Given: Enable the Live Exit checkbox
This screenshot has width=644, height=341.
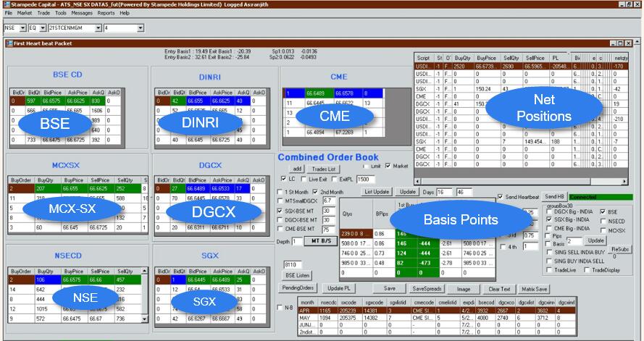Looking at the screenshot, I should [x=304, y=179].
